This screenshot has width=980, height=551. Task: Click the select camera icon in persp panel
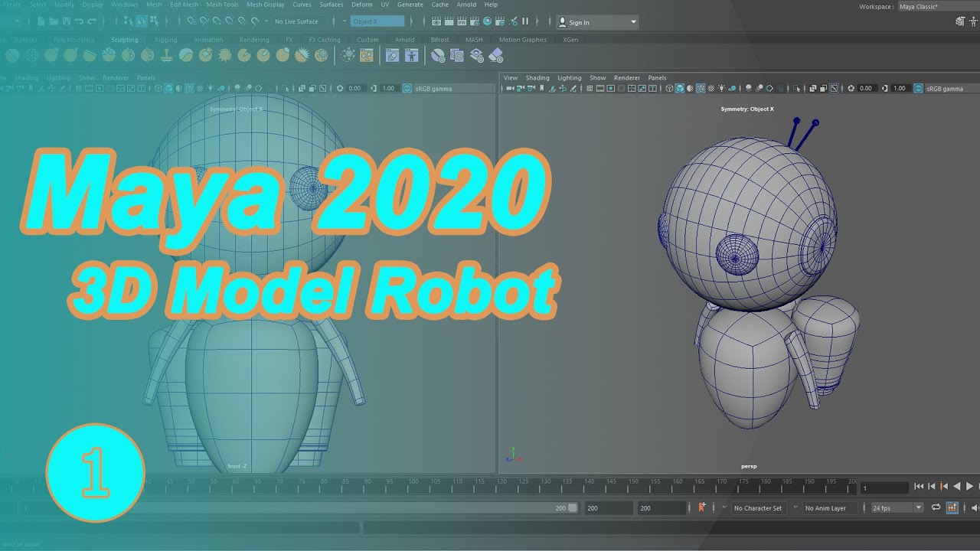click(x=509, y=88)
